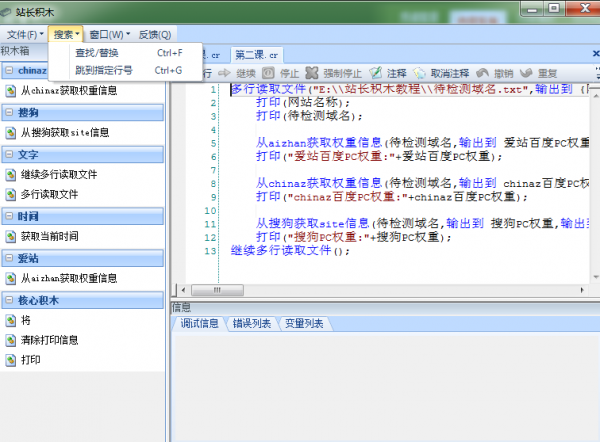600x442 pixels.
Task: Select 将 block in 核心积木
Action: (x=26, y=320)
